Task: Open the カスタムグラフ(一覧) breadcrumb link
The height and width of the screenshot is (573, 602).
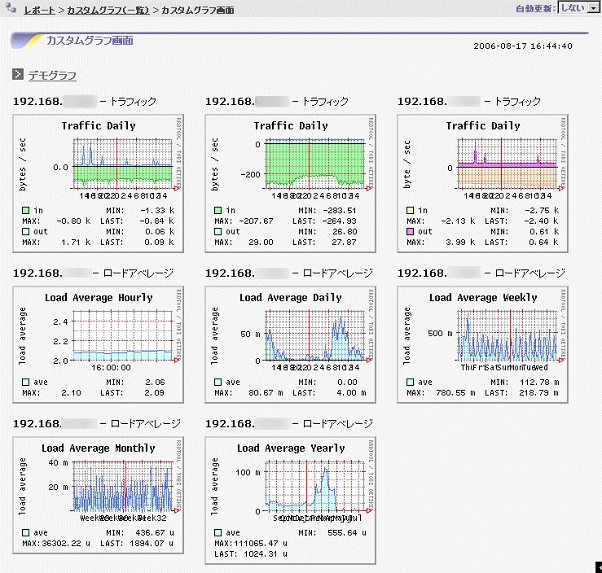Action: [110, 8]
